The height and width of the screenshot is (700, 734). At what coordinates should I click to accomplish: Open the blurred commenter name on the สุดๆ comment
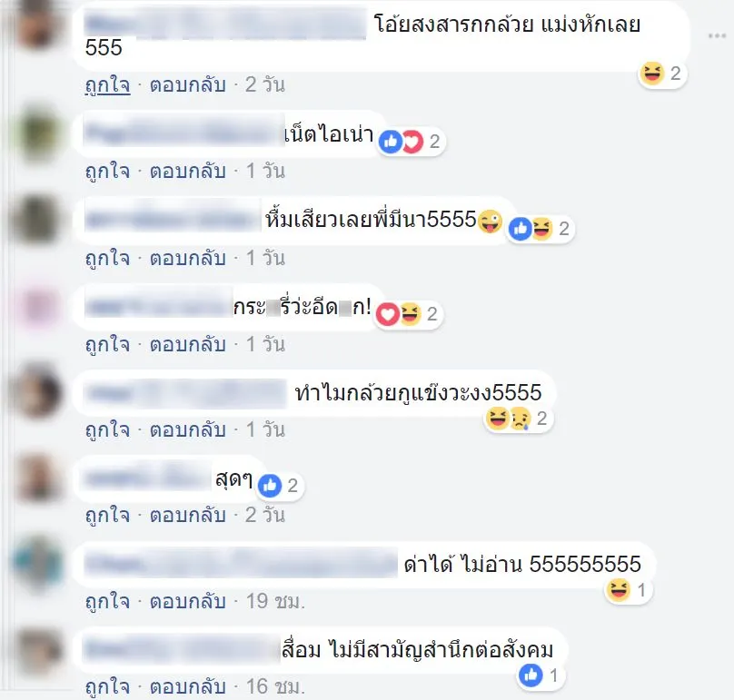pyautogui.click(x=148, y=479)
